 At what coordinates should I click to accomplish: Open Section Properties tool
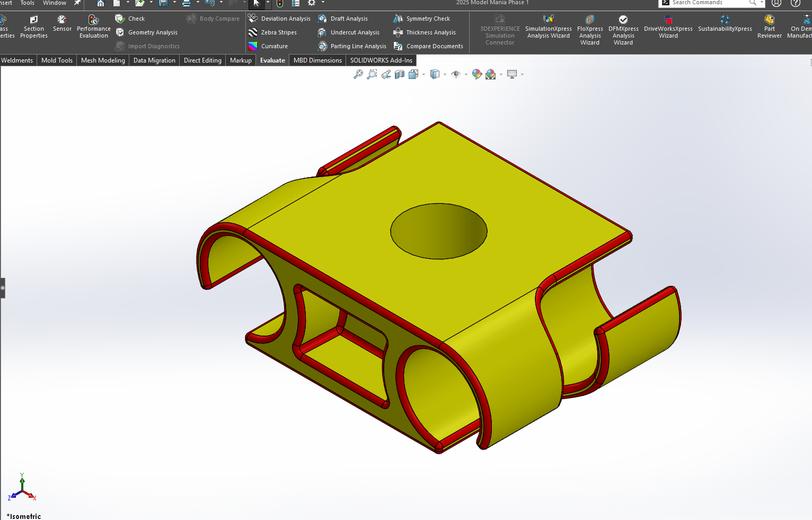(34, 27)
